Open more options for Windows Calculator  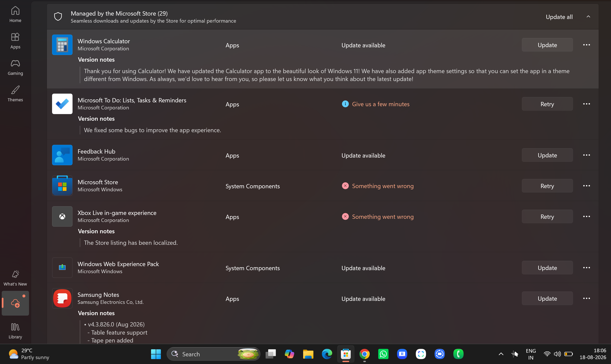click(586, 45)
